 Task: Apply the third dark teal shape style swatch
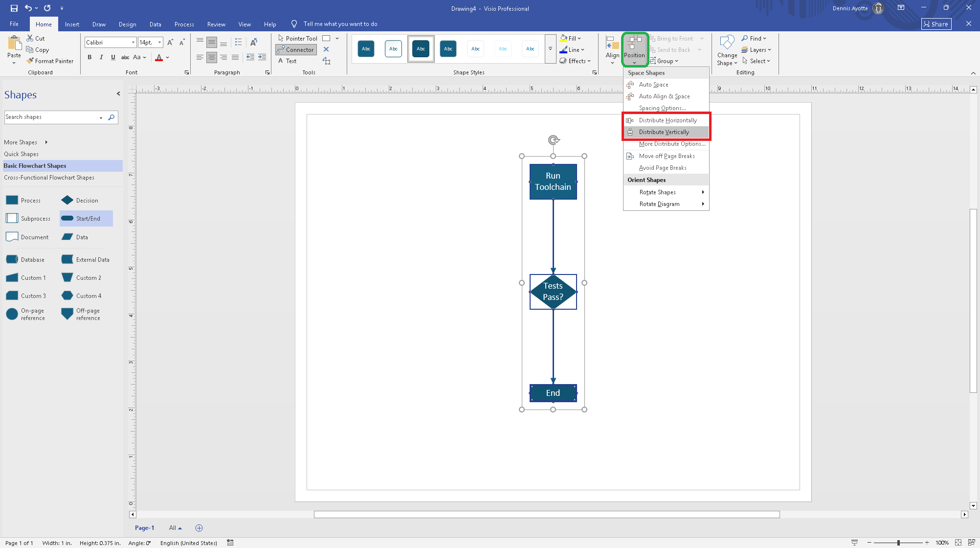click(421, 49)
